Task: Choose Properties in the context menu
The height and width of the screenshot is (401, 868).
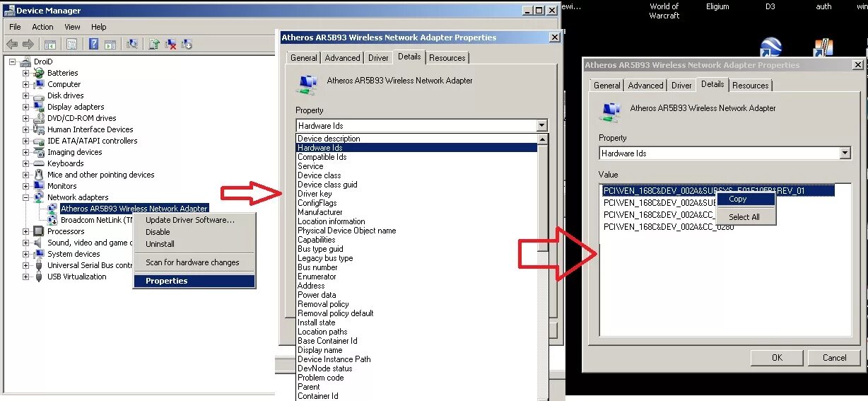Action: click(x=194, y=281)
